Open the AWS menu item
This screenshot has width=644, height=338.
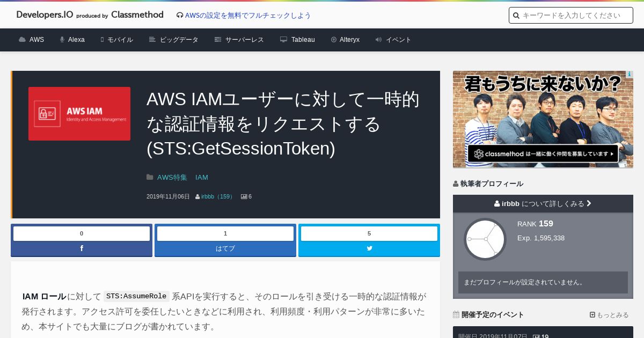click(37, 40)
